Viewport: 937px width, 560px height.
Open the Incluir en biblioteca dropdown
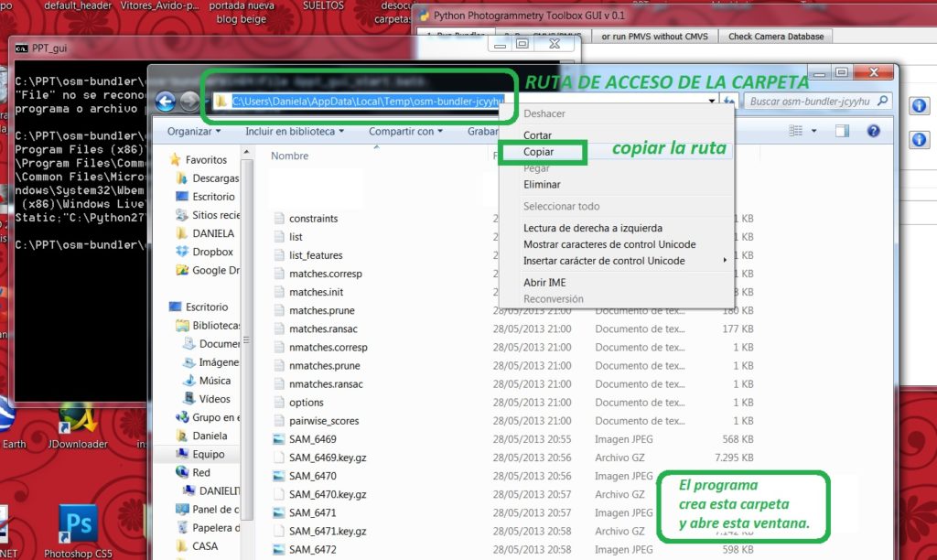click(294, 131)
